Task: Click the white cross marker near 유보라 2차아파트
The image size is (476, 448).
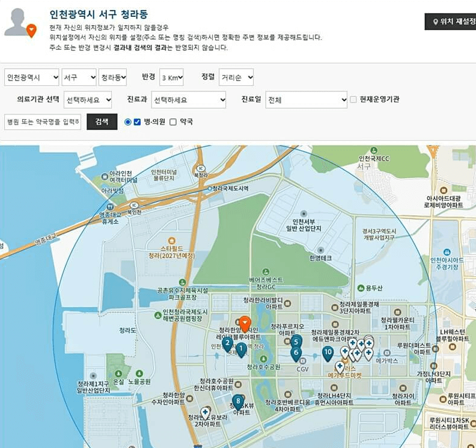Action: pos(205,413)
